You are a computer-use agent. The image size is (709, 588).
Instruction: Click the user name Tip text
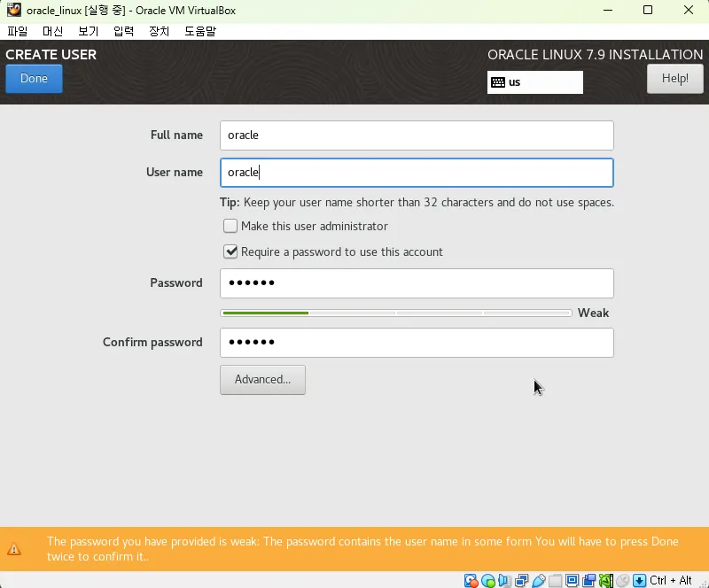[x=417, y=202]
